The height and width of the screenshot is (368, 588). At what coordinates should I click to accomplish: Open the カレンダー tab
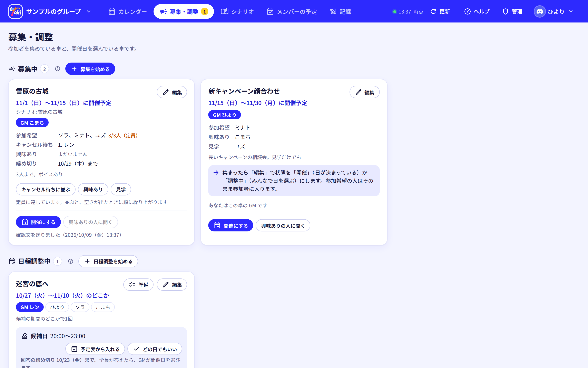point(128,11)
